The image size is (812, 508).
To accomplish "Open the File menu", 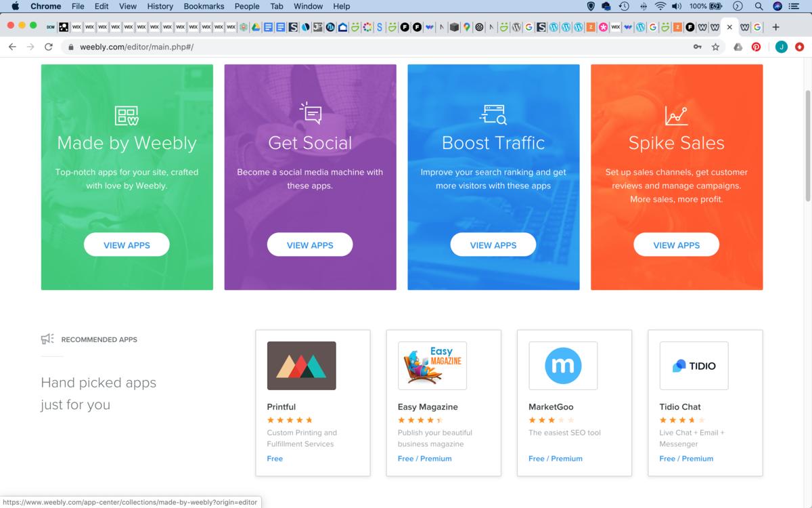I will pos(78,6).
